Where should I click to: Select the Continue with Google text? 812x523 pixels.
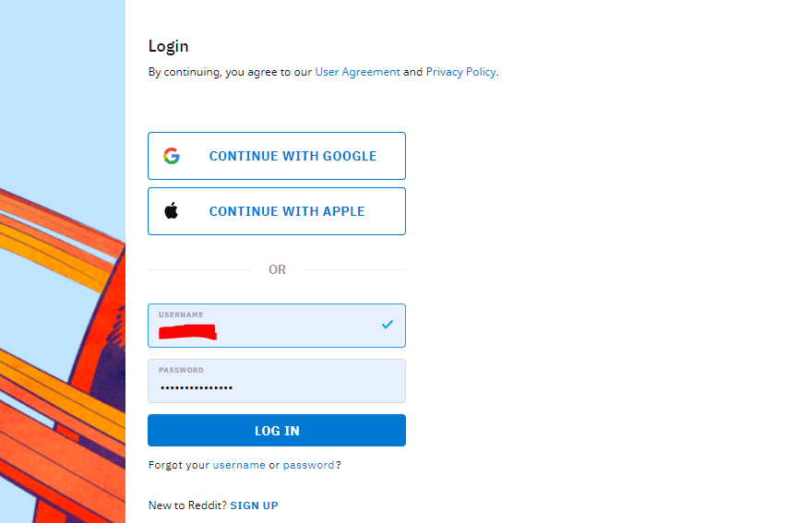(x=293, y=156)
